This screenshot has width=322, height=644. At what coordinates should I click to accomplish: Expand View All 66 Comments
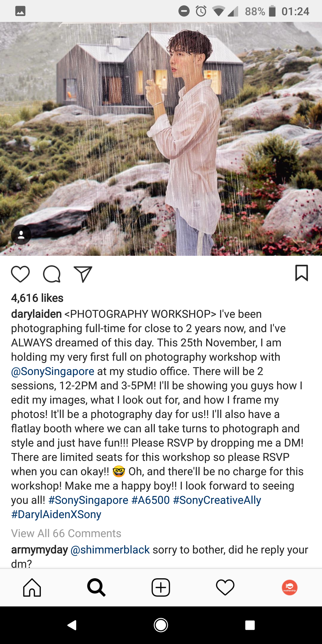66,533
